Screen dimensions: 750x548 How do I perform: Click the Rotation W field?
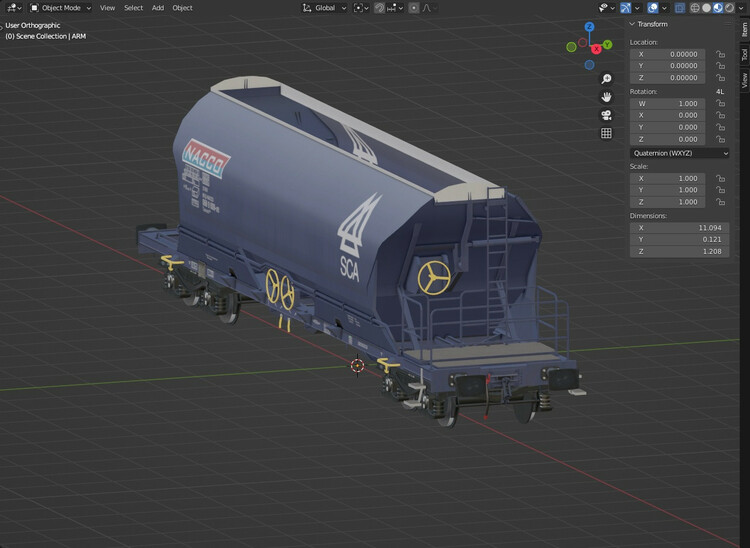[667, 103]
